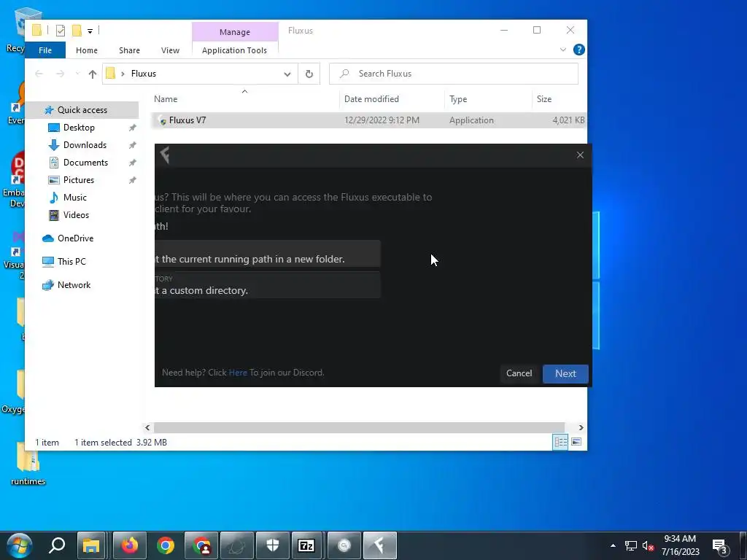Click Cancel in the Fluxus installer
The width and height of the screenshot is (747, 560).
(519, 373)
